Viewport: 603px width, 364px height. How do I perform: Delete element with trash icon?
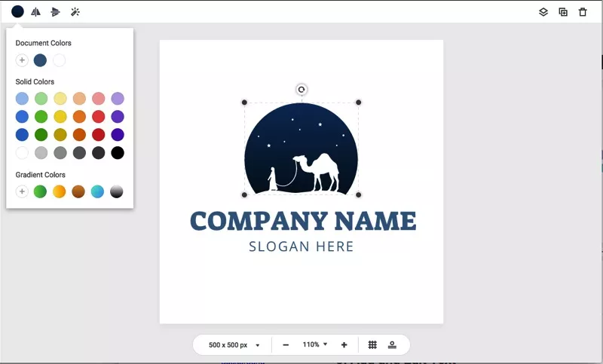pyautogui.click(x=583, y=12)
